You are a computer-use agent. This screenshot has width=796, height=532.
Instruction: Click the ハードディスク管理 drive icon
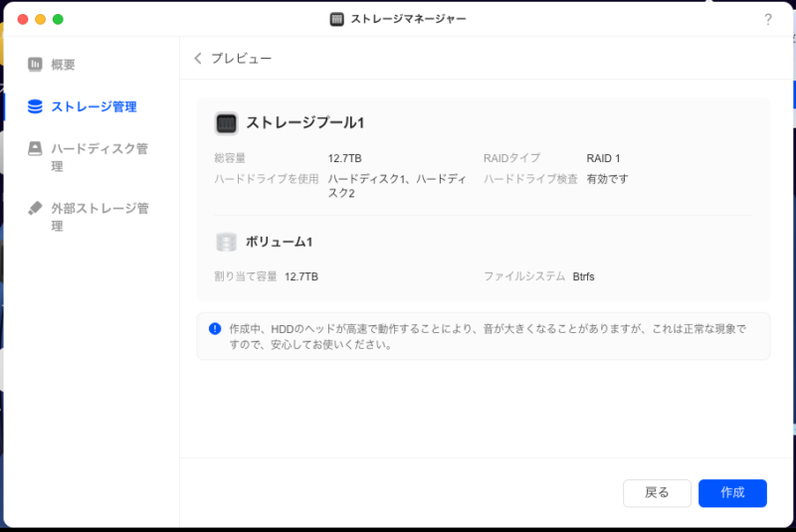click(x=35, y=149)
